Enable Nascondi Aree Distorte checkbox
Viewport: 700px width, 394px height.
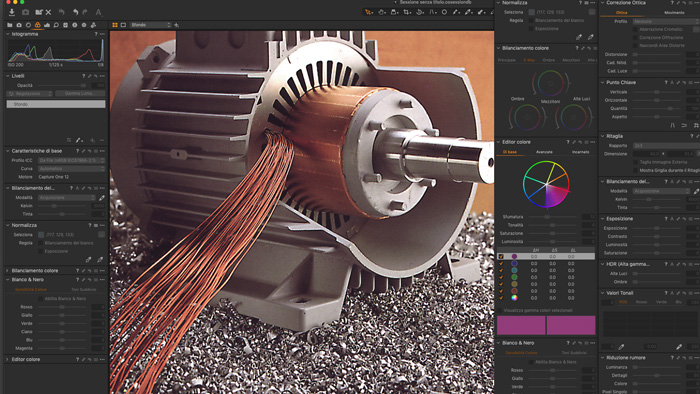coord(635,46)
